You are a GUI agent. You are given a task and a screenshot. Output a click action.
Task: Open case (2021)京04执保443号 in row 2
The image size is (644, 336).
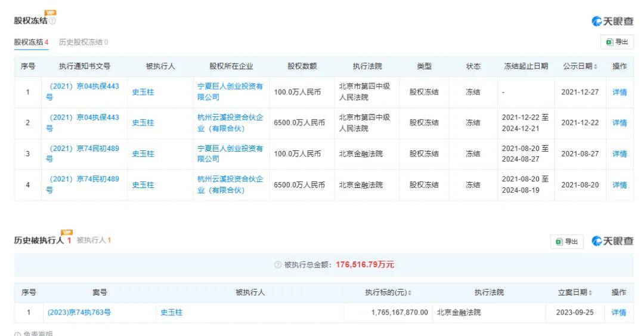point(82,122)
